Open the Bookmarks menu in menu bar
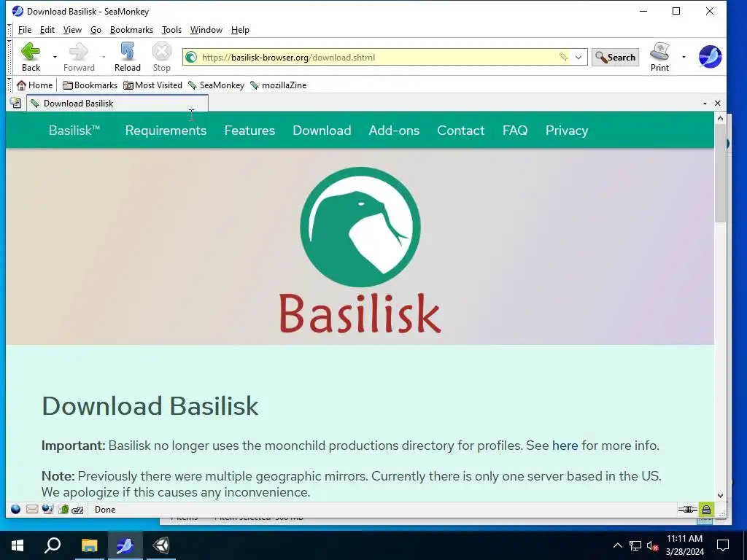 (x=131, y=30)
